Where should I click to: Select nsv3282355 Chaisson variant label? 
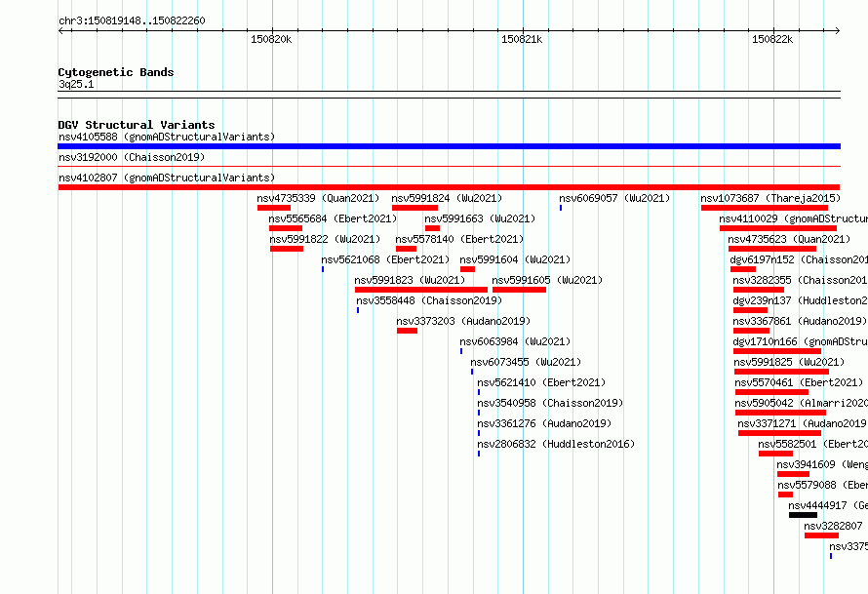point(801,280)
